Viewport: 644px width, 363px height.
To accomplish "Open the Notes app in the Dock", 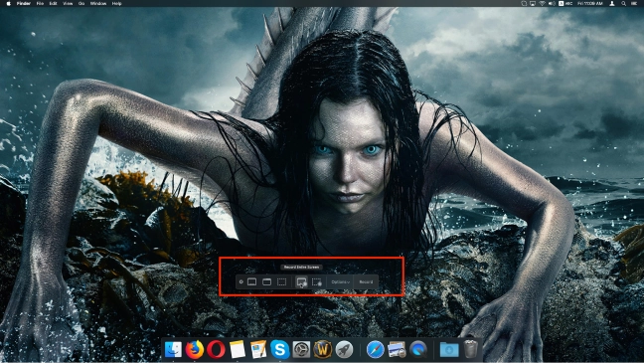I will coord(237,349).
